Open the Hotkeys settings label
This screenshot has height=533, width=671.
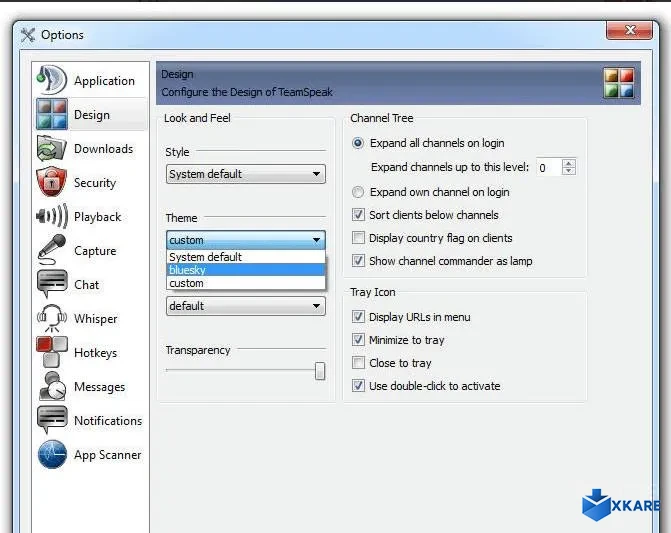pos(95,353)
